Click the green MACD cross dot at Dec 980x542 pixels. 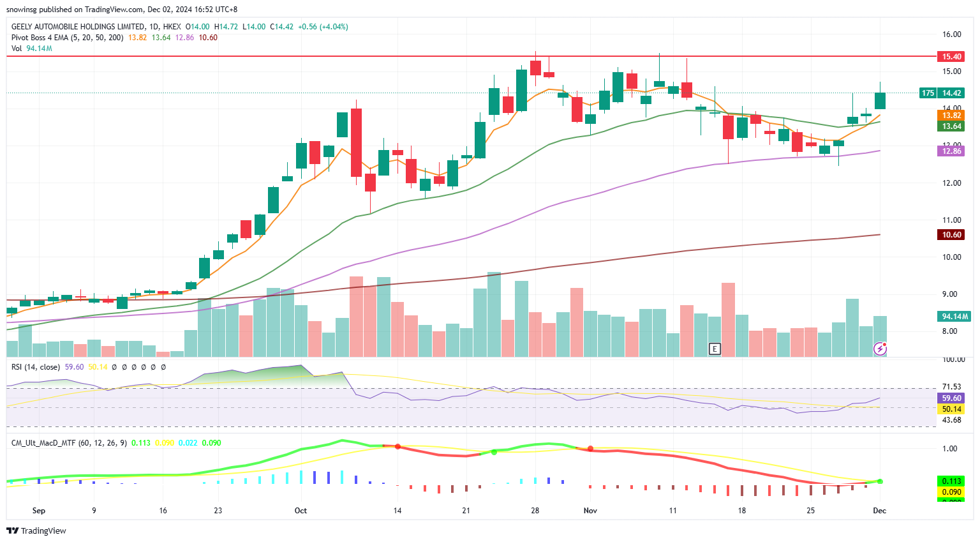tap(880, 481)
